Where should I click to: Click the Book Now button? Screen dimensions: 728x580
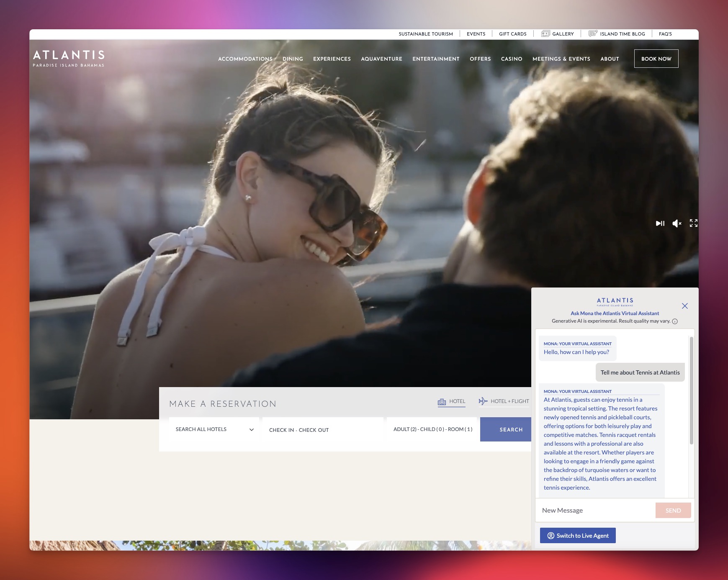656,59
